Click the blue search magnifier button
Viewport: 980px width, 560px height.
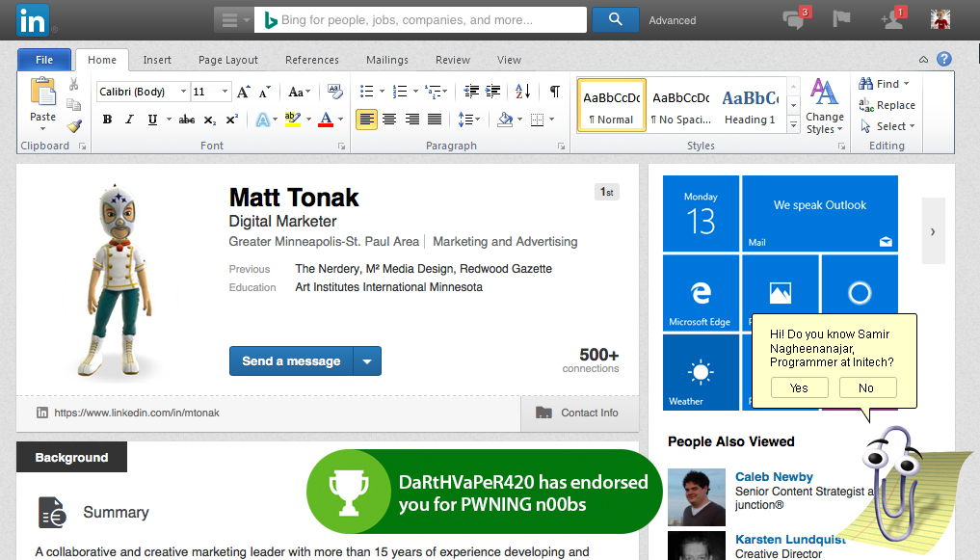point(615,19)
